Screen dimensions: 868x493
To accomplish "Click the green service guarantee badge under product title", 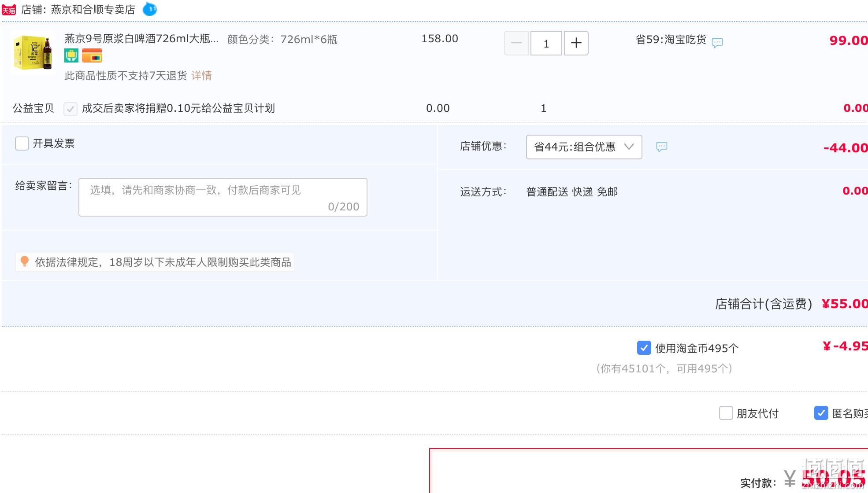I will pos(71,56).
